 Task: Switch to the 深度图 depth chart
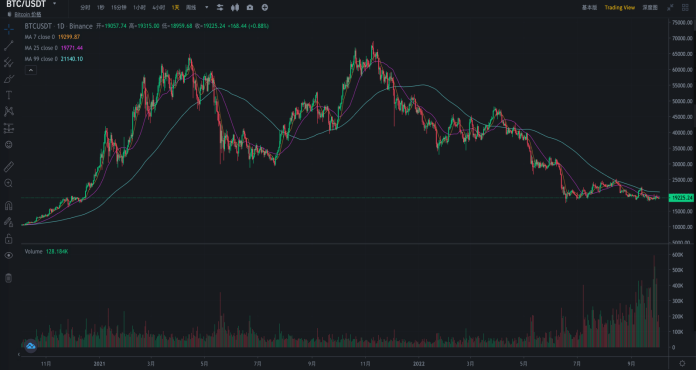[650, 8]
